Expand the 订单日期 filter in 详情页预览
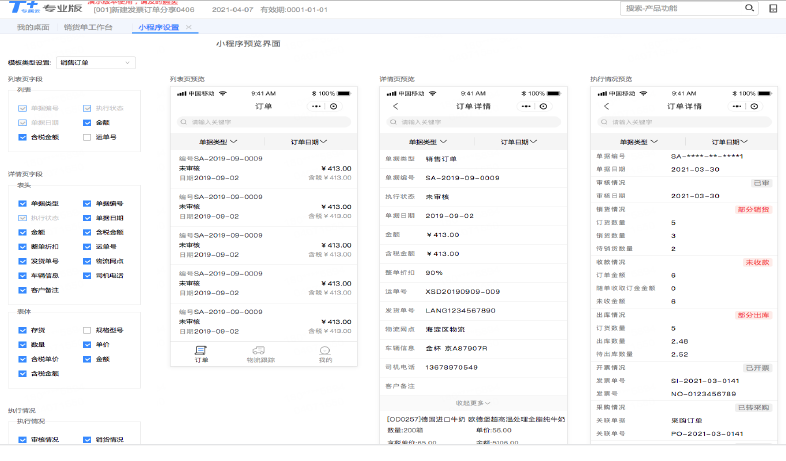This screenshot has height=461, width=786. click(x=517, y=142)
